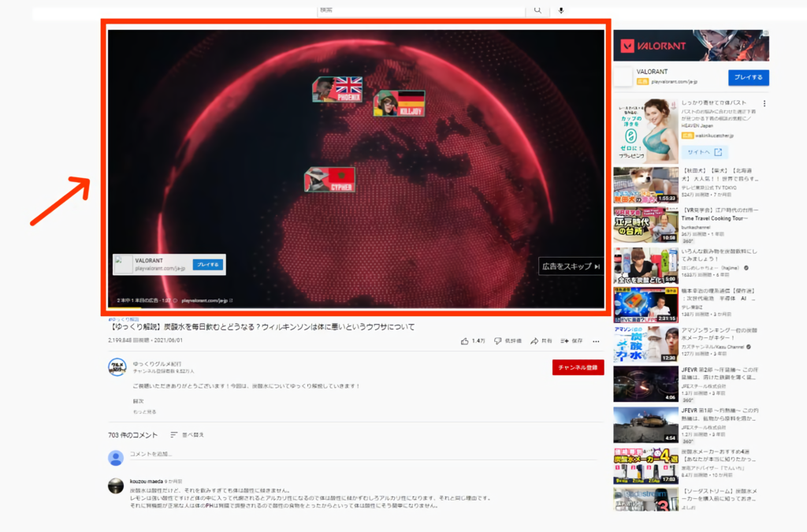Open the JFEVR 第1部 video thumbnail 4:54

646,425
